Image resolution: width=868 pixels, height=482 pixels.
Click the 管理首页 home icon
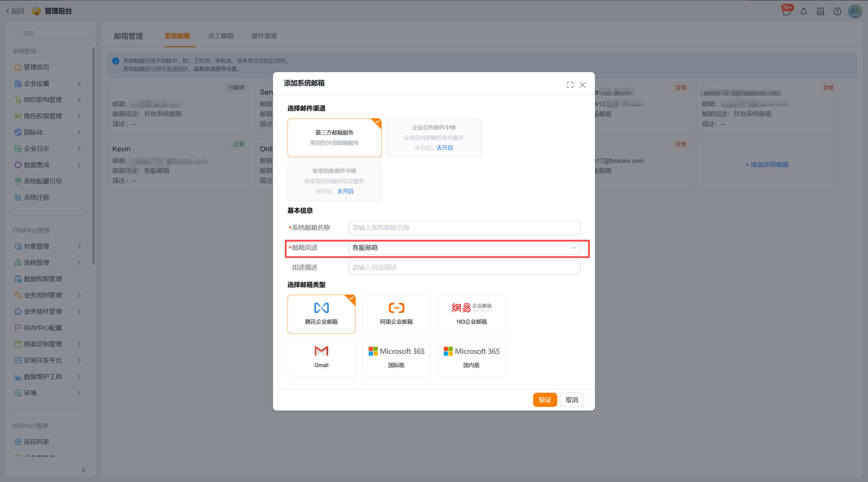(x=18, y=67)
